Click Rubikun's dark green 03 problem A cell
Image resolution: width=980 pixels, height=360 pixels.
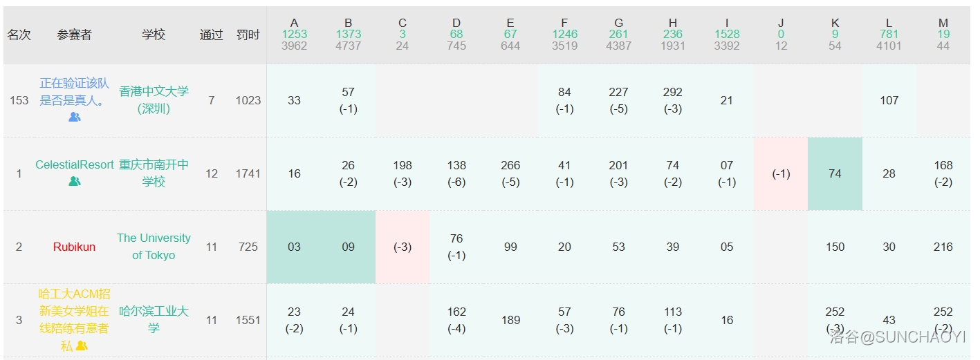point(294,247)
